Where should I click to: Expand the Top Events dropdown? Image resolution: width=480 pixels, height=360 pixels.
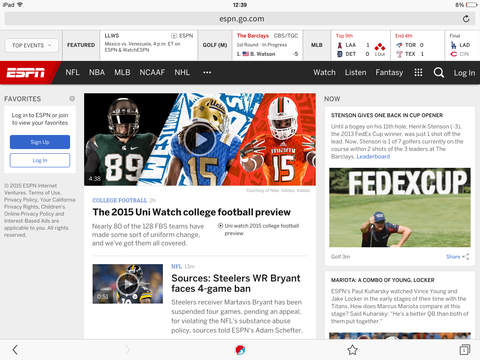click(32, 45)
